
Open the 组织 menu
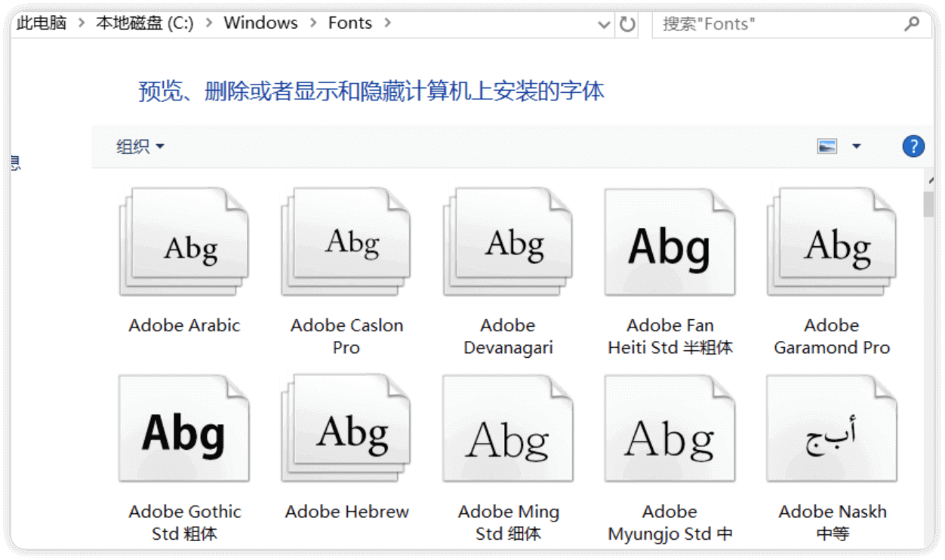click(x=140, y=146)
